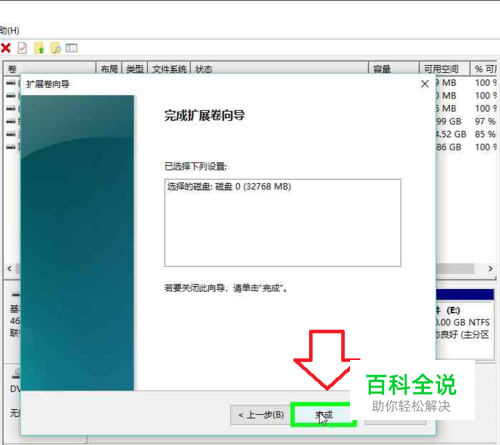The image size is (500, 445).
Task: Click the 97 % cell in volume list
Action: 485,121
